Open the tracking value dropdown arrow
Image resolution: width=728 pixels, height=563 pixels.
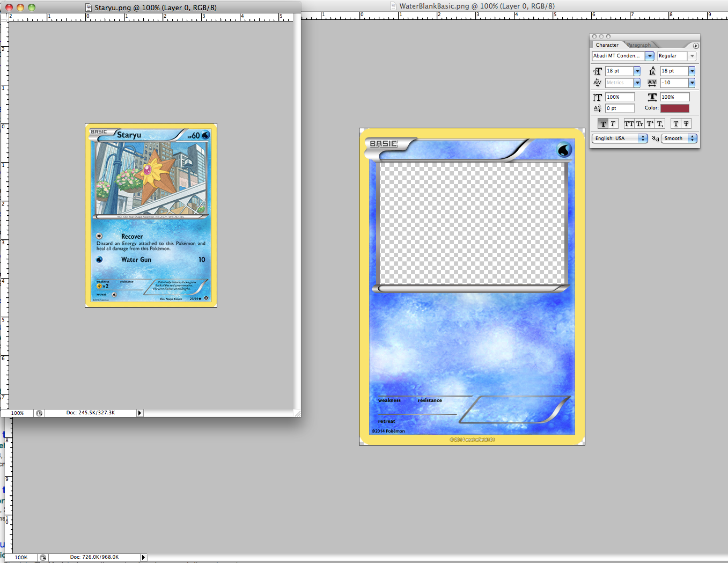(x=692, y=83)
